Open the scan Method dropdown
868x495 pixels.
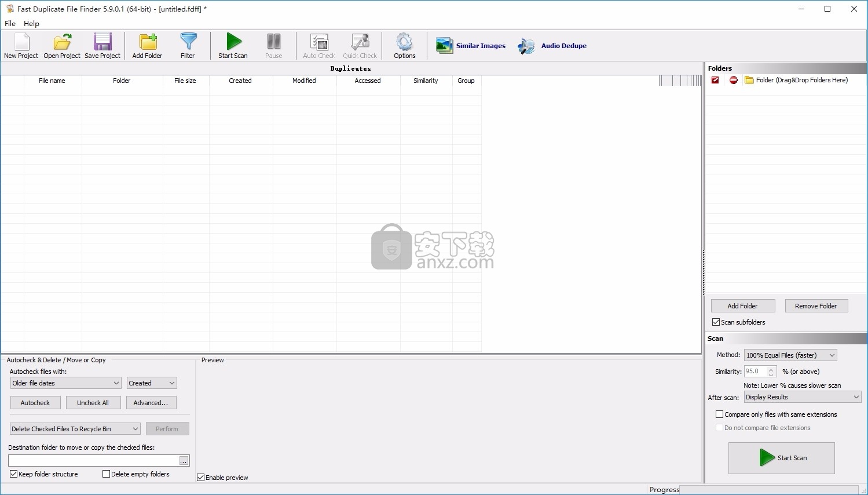(790, 355)
